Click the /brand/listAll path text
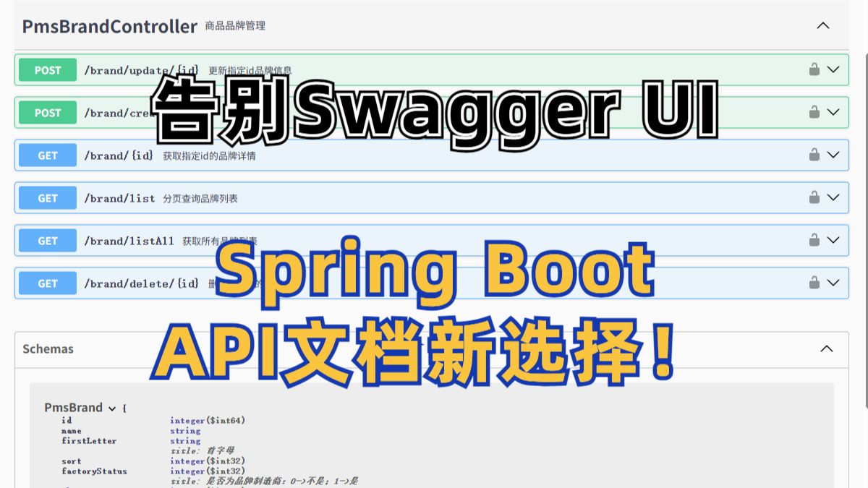 [x=129, y=241]
